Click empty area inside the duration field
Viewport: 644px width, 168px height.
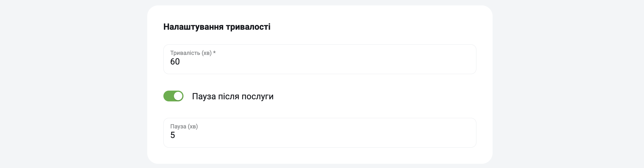(330, 61)
